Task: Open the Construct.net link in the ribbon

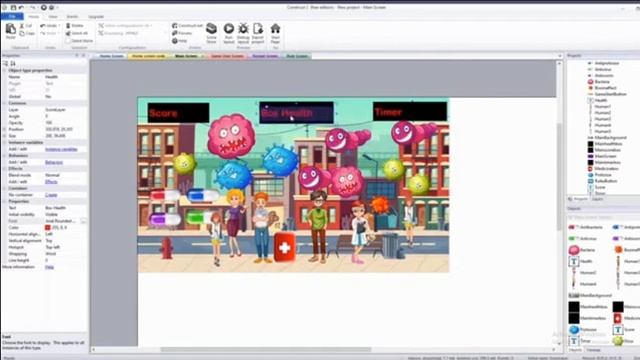Action: (x=187, y=26)
